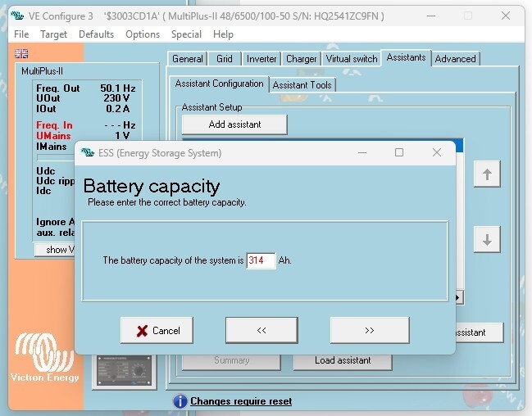Open the Options menu

pyautogui.click(x=143, y=34)
